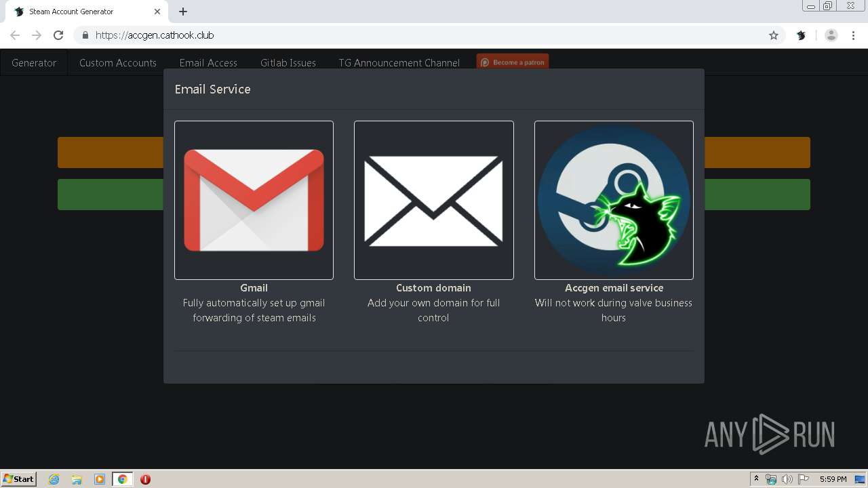View site info via the padlock icon
Image resolution: width=868 pixels, height=488 pixels.
pos(85,35)
